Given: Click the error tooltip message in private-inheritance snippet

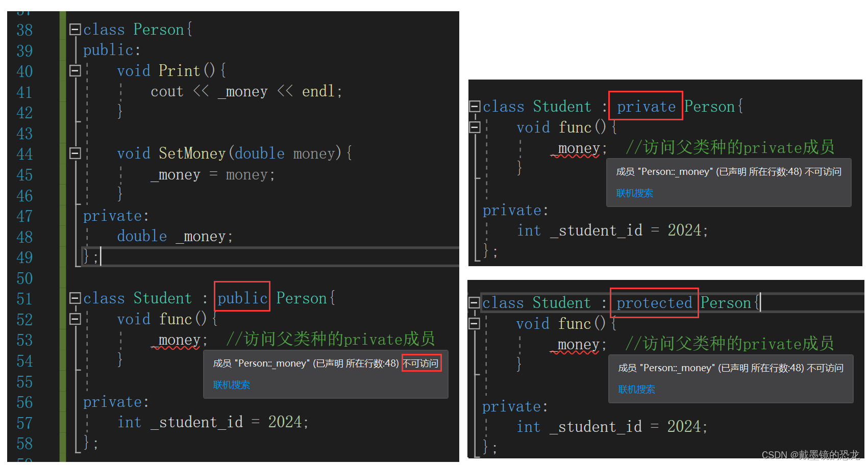Looking at the screenshot, I should [729, 172].
